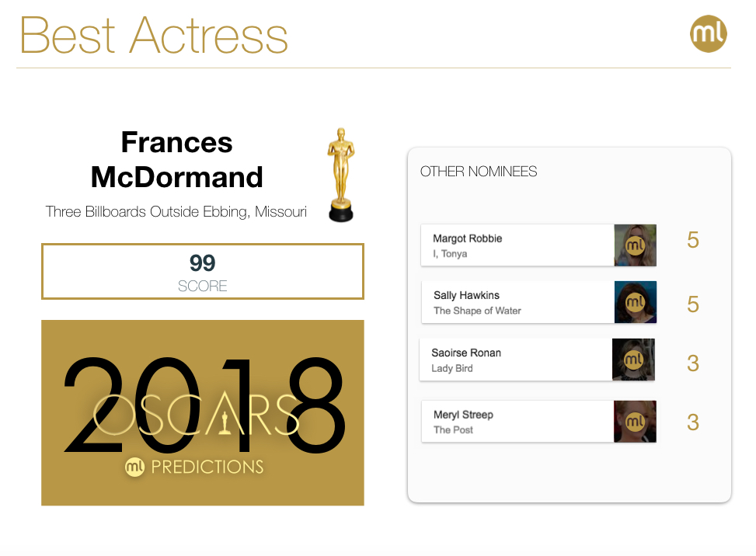
Task: Click Margot Robbie's score of 5
Action: click(x=693, y=241)
